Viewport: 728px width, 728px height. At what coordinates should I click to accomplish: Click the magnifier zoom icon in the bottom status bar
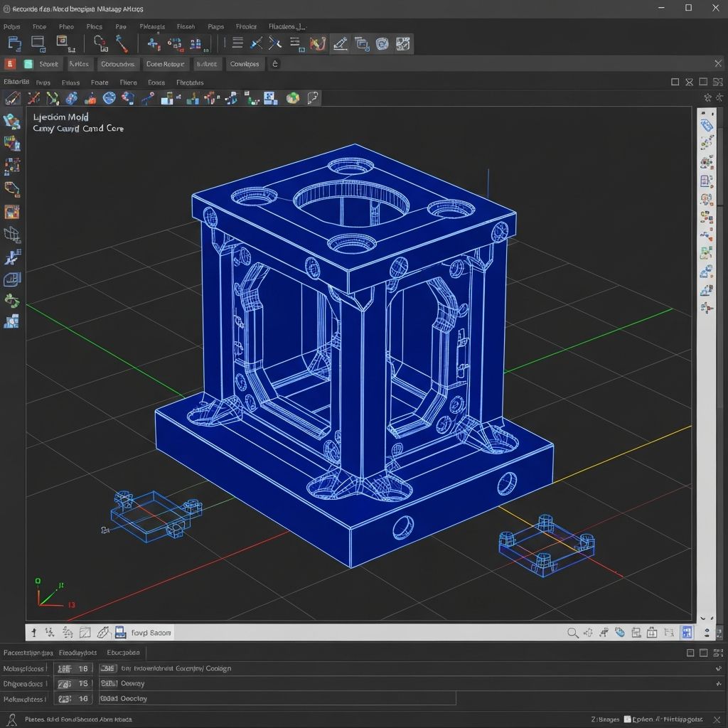coord(574,631)
